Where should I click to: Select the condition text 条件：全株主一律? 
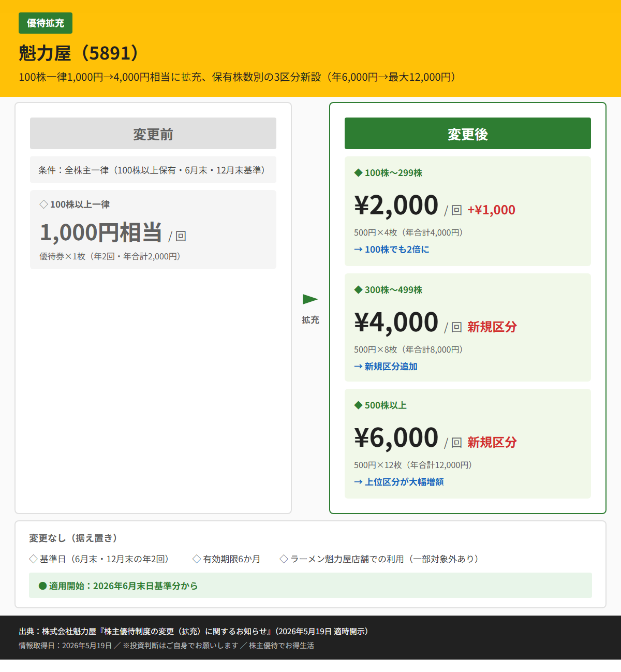[x=152, y=170]
